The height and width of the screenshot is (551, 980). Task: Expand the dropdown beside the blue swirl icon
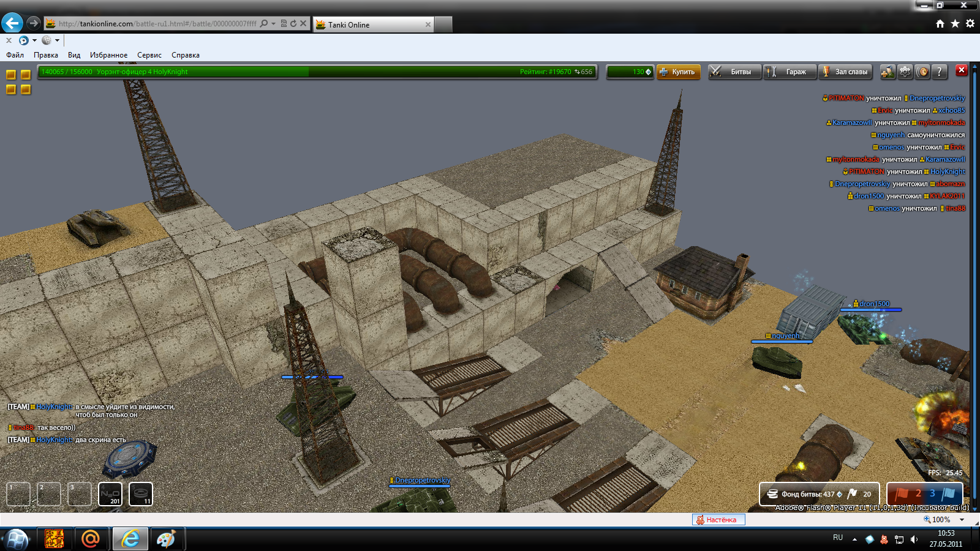coord(34,40)
